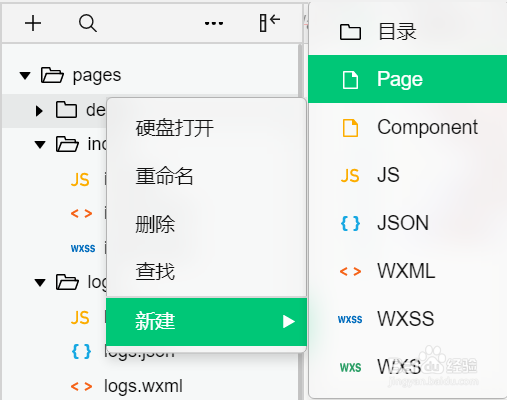Collapse the index folder arrow

coord(40,145)
